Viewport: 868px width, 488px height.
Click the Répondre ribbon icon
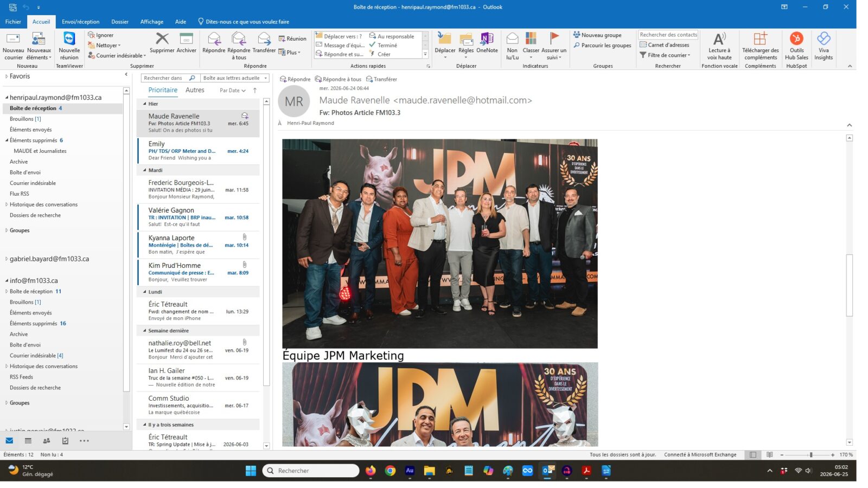(214, 43)
